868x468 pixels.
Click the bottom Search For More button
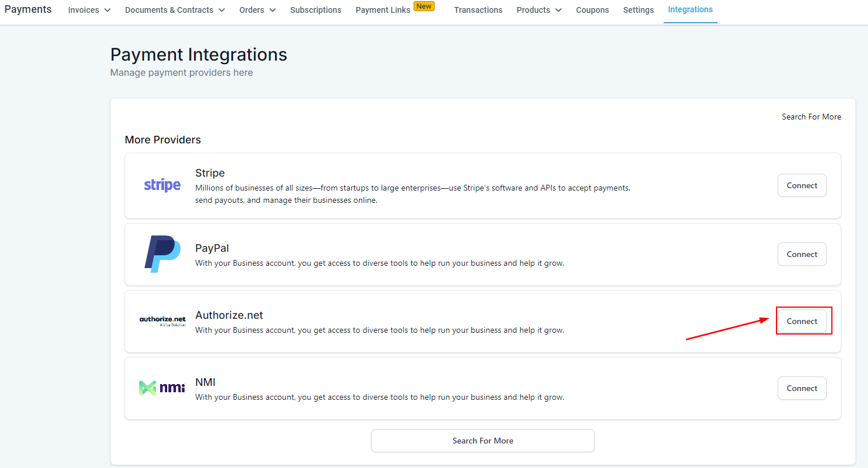(x=482, y=441)
